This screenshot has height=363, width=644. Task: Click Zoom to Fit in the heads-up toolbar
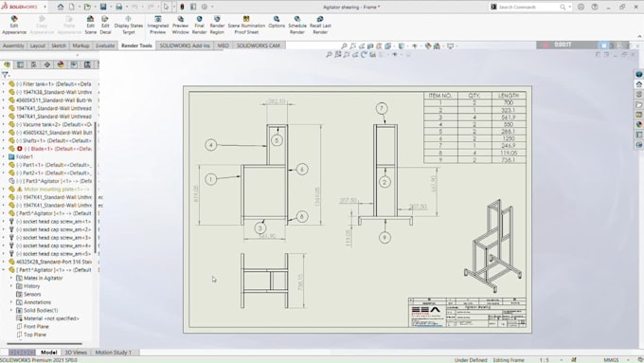(x=344, y=46)
